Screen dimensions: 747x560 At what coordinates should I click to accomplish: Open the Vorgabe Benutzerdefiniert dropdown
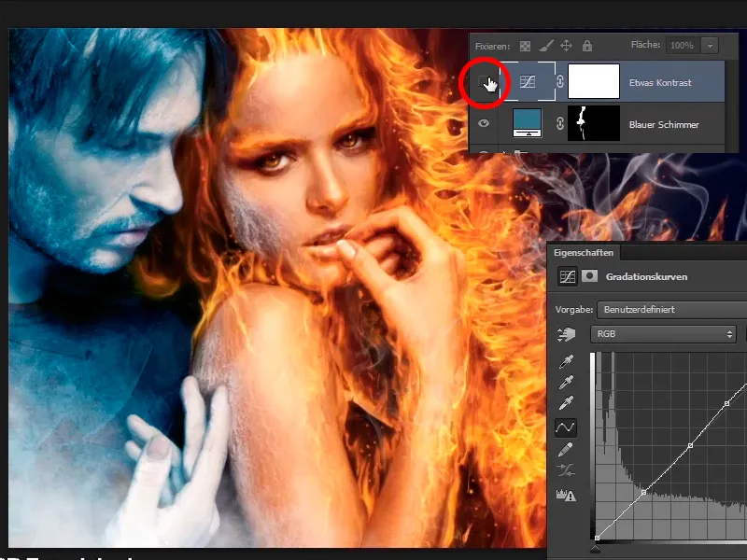tap(671, 310)
